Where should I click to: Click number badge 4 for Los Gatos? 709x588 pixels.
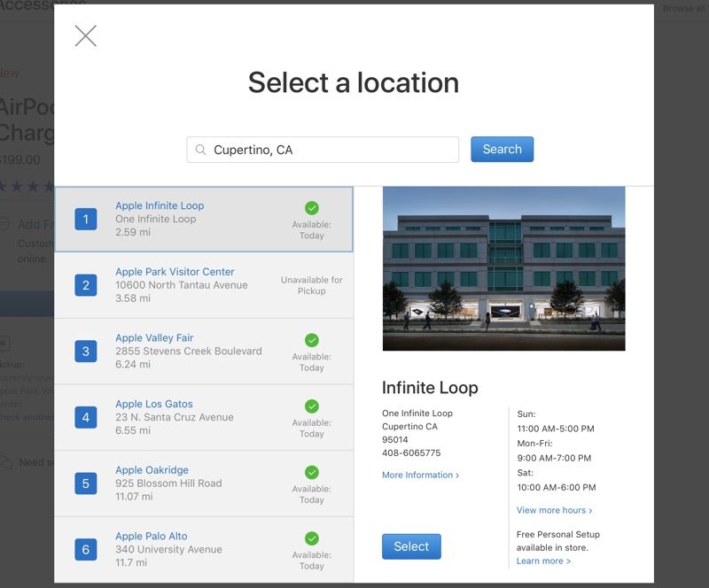85,417
